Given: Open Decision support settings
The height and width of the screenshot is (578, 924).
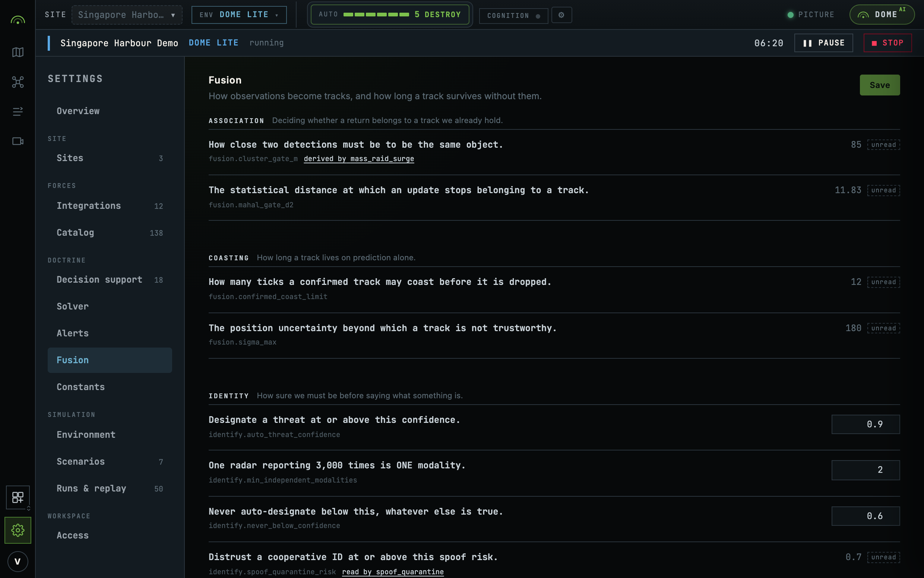Looking at the screenshot, I should [x=110, y=279].
